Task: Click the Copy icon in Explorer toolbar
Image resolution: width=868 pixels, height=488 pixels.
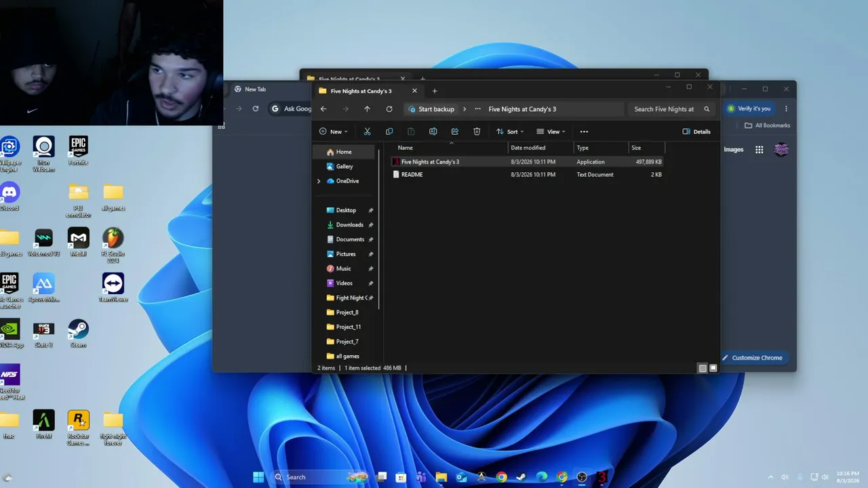Action: [389, 131]
